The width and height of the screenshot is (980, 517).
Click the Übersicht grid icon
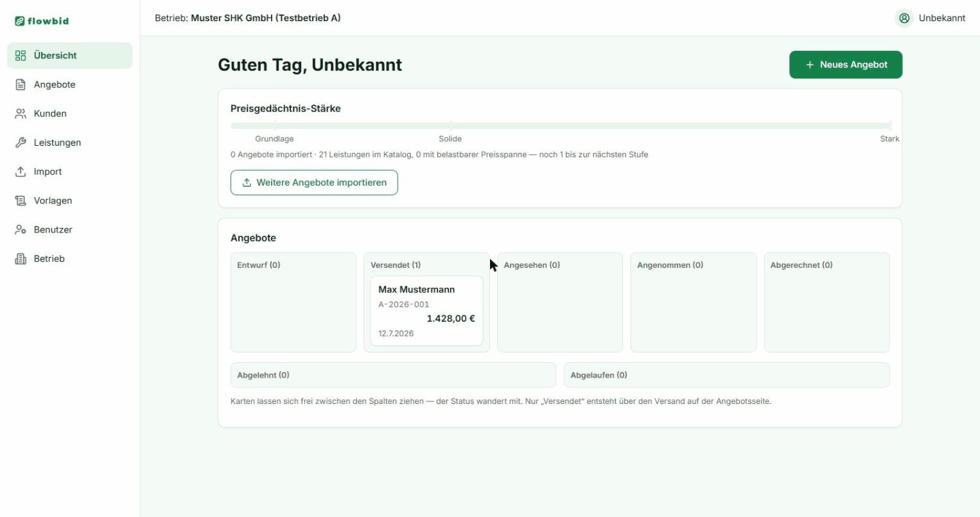click(x=21, y=56)
